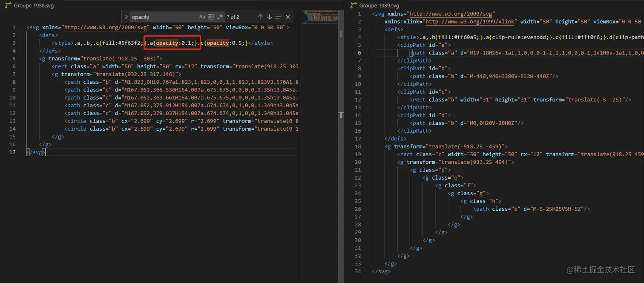Click the <g class="h"> line
This screenshot has height=283, width=644.
pos(481,201)
